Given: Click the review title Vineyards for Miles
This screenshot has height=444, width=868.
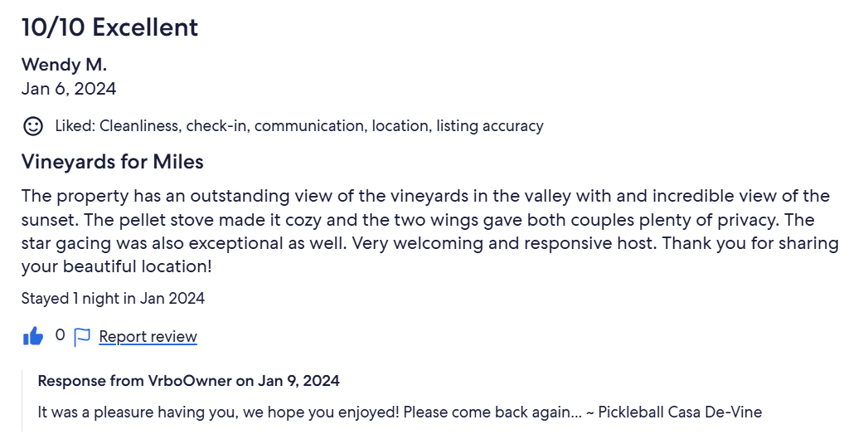Looking at the screenshot, I should coord(113,161).
